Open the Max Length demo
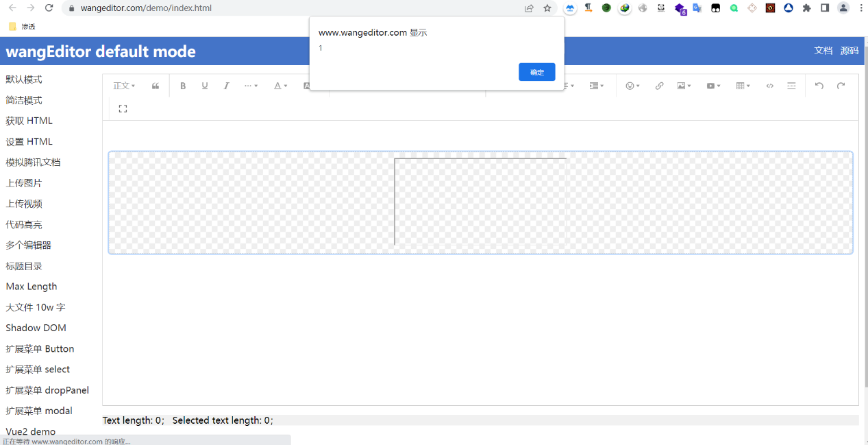Image resolution: width=868 pixels, height=445 pixels. (32, 287)
